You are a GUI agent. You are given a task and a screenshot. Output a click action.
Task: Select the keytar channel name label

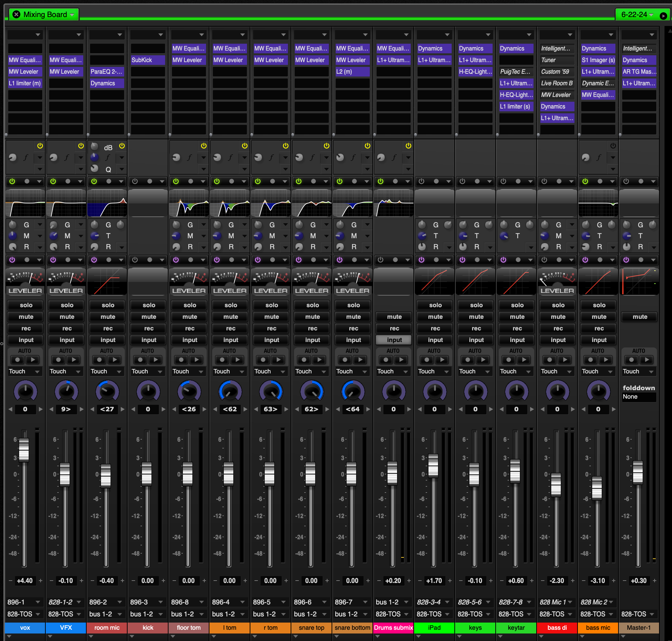pos(516,628)
